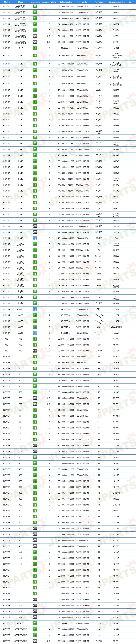Click petrol icon in JAZZ L12B1 row
The height and width of the screenshot is (644, 136).
(35, 315)
